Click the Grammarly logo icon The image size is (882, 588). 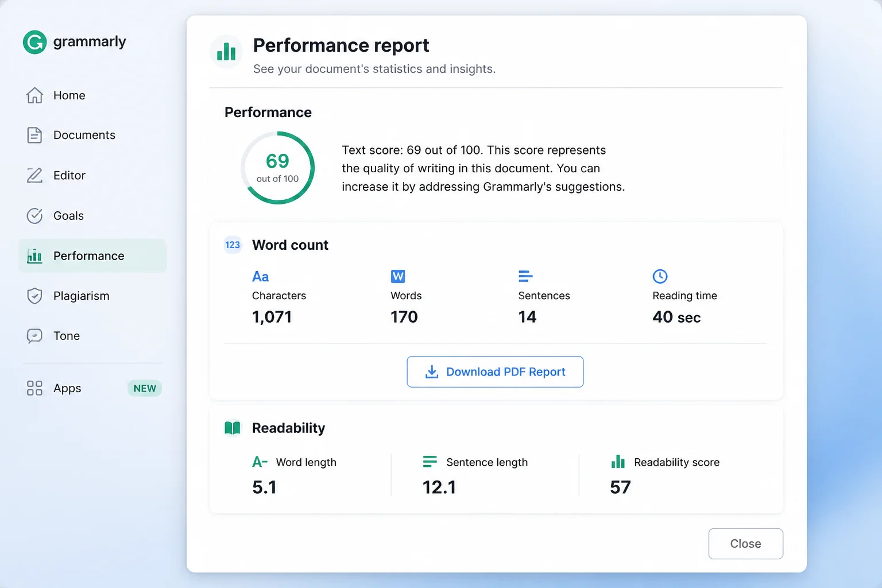point(34,42)
